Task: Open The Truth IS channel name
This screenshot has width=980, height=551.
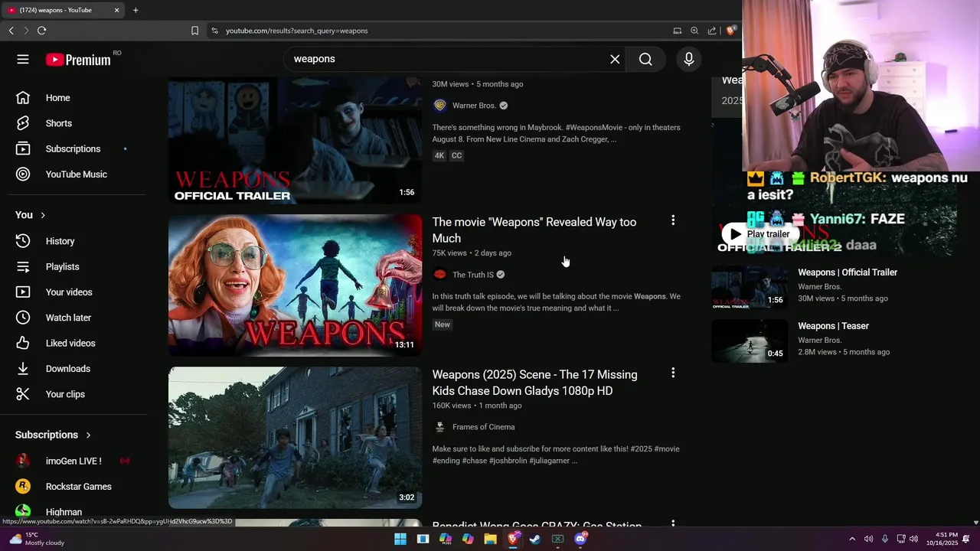Action: 473,275
